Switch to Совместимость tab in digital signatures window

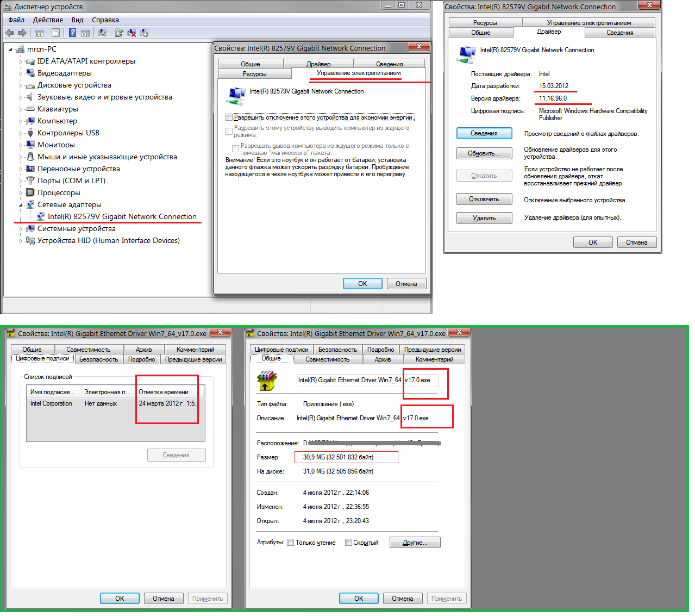click(x=88, y=350)
